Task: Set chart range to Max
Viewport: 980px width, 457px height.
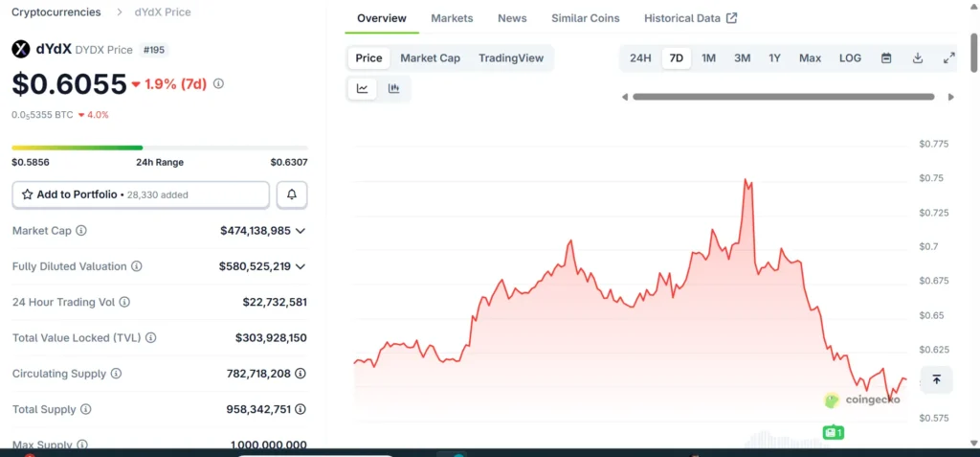Action: click(810, 58)
